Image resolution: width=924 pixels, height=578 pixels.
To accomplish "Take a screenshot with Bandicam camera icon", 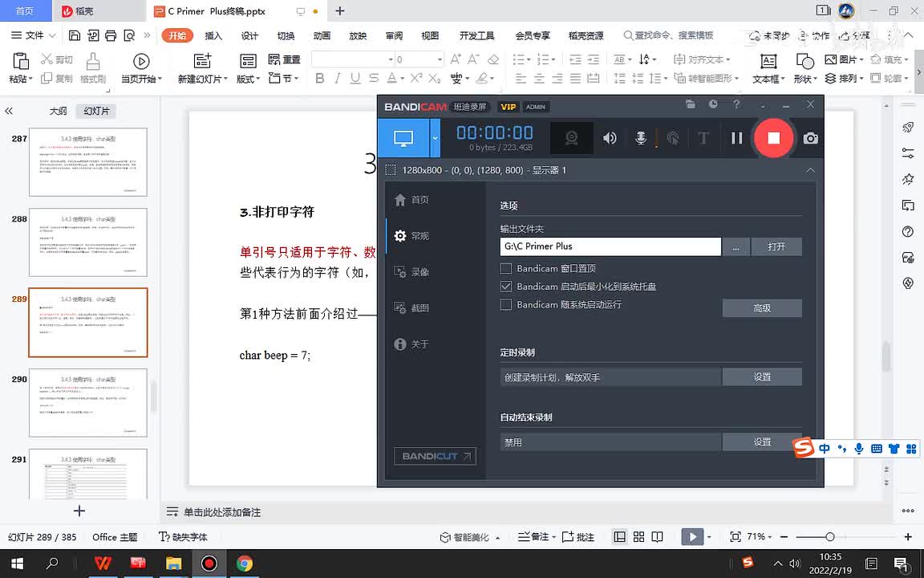I will click(810, 138).
